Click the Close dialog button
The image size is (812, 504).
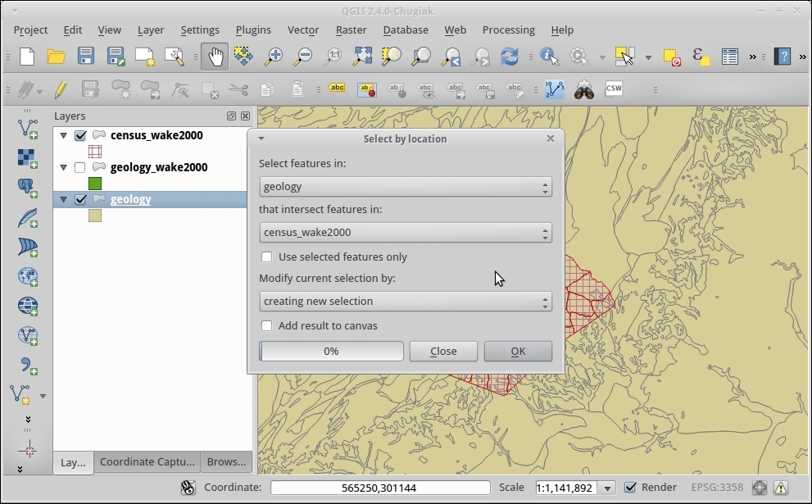pos(443,352)
